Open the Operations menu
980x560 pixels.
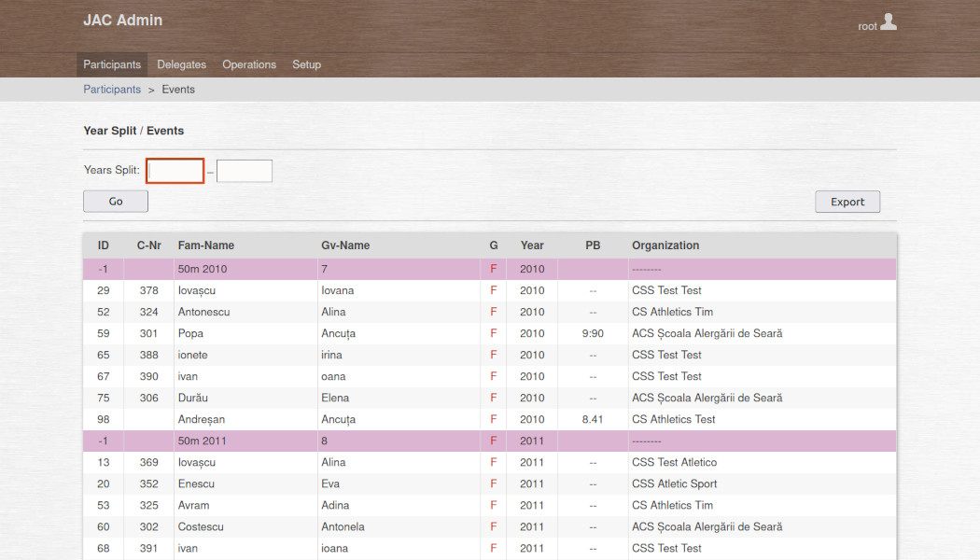click(x=249, y=64)
